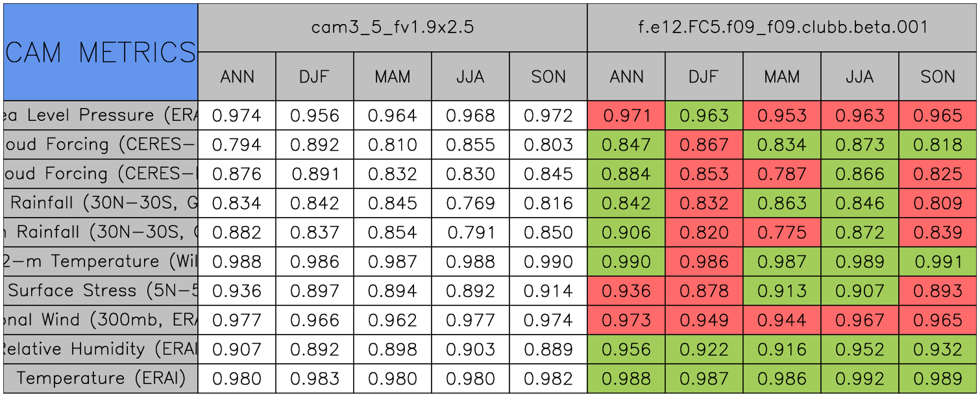Click the red 0.936 Surface Stress cell
Viewport: 980px width, 397px height.
tap(626, 290)
